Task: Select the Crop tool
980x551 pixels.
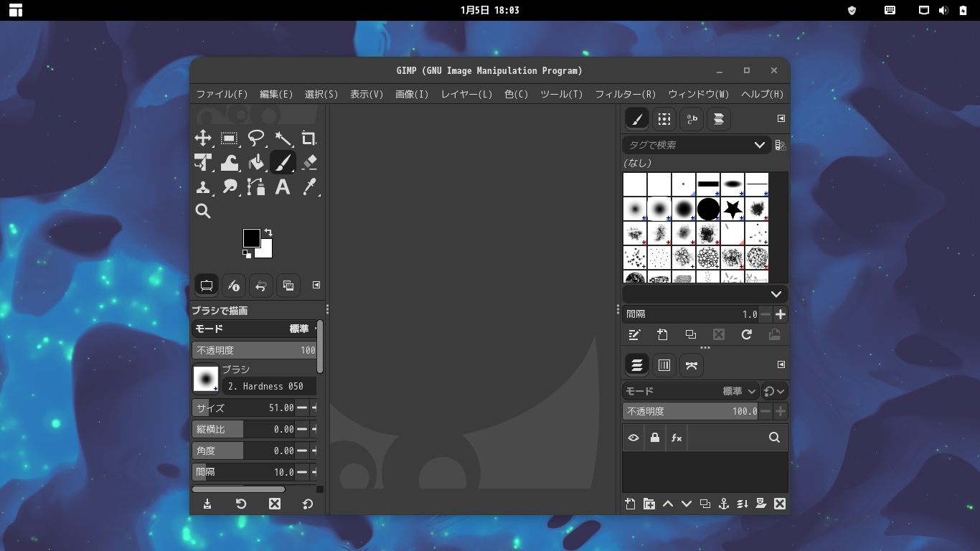Action: (x=309, y=138)
